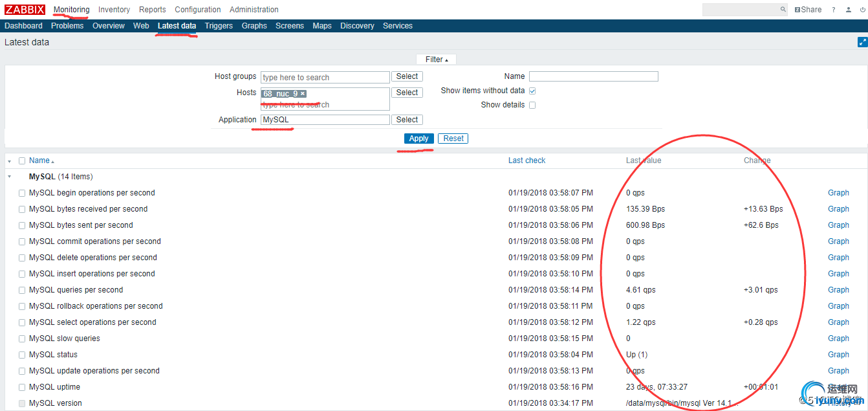This screenshot has height=411, width=868.
Task: Check MySQL begin operations per second
Action: [x=22, y=193]
